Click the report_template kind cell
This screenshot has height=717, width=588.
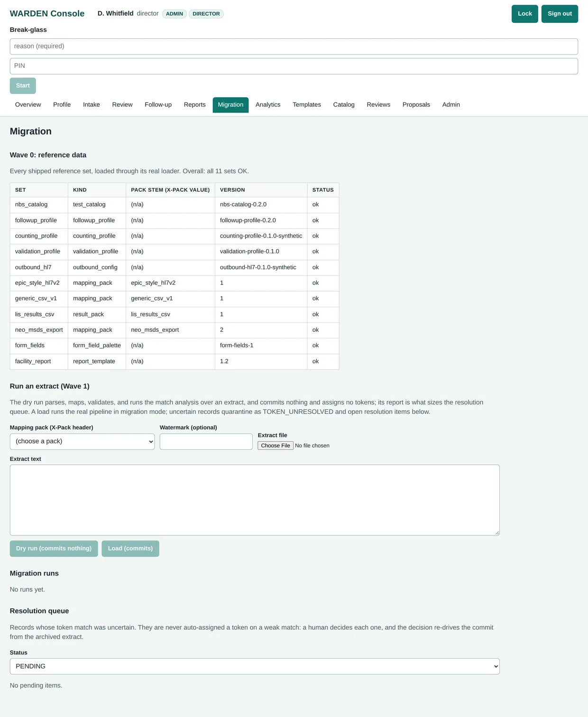click(97, 362)
